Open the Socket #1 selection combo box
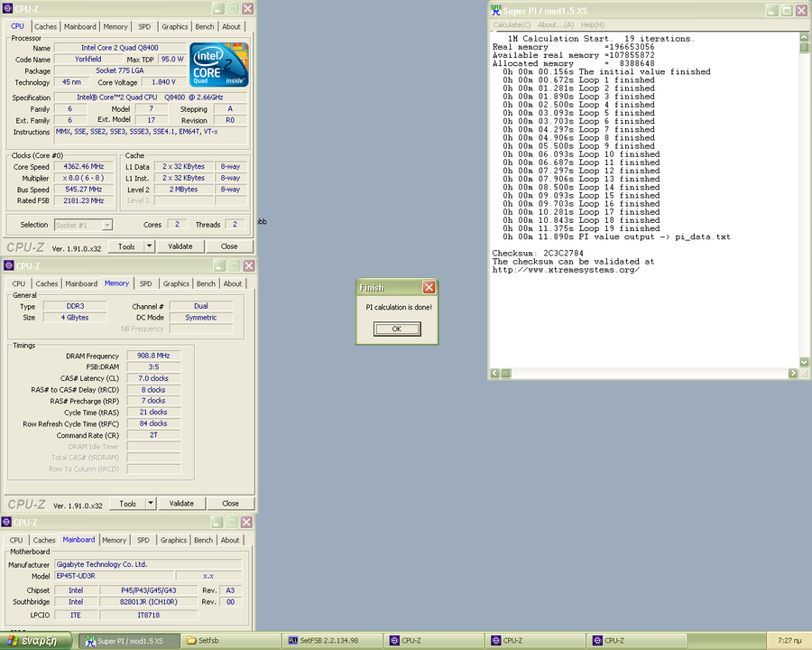812x650 pixels. pyautogui.click(x=83, y=225)
